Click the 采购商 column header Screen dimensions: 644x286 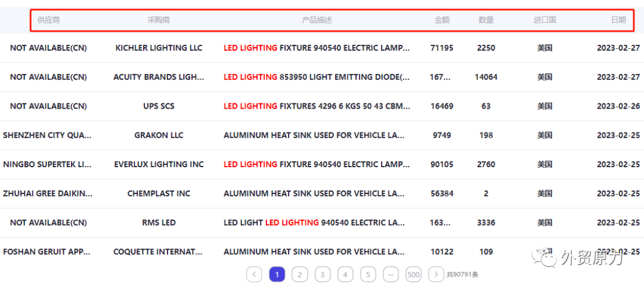[159, 20]
